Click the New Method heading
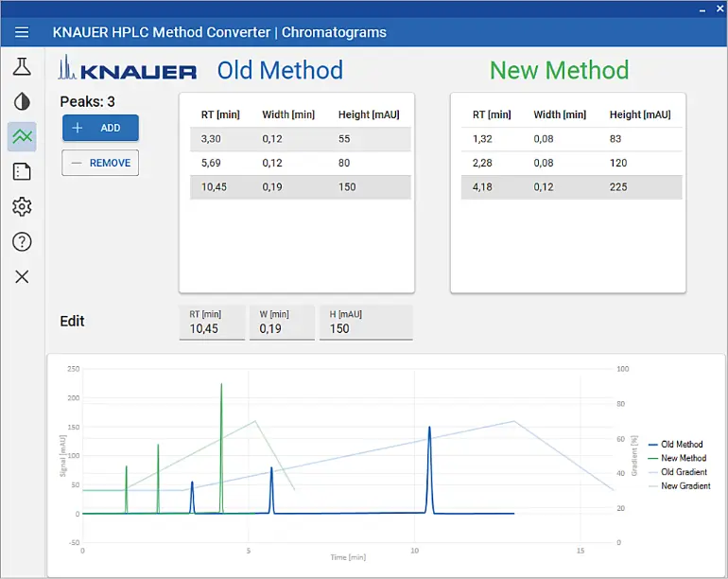 tap(560, 71)
